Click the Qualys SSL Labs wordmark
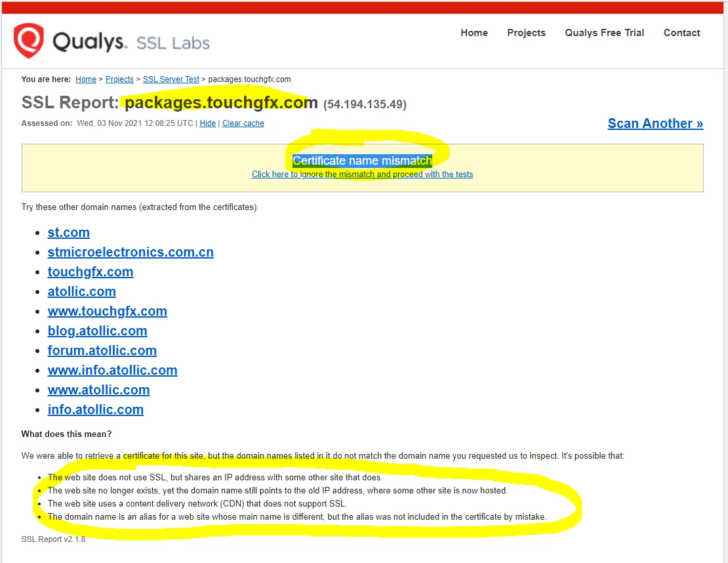The height and width of the screenshot is (563, 728). coord(131,42)
